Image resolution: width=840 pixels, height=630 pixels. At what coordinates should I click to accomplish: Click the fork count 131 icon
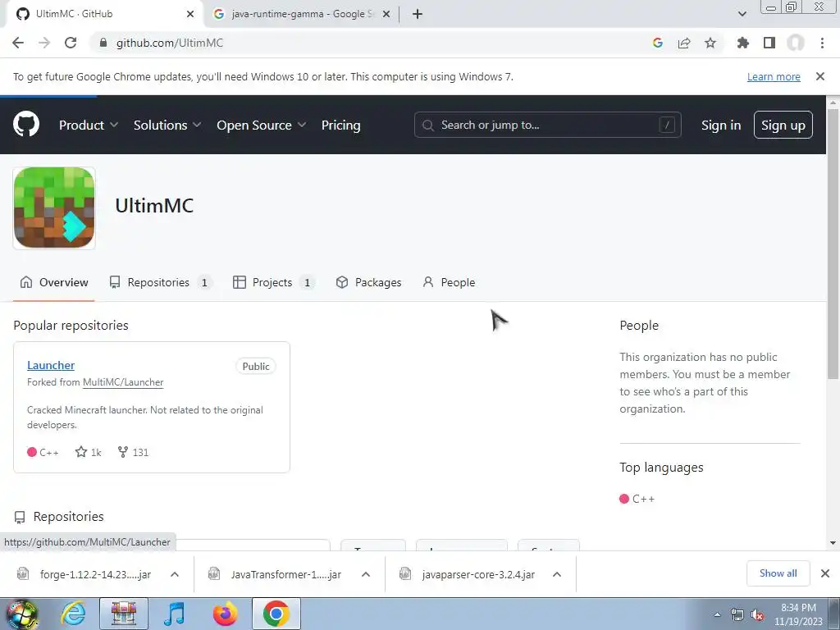[x=123, y=452]
